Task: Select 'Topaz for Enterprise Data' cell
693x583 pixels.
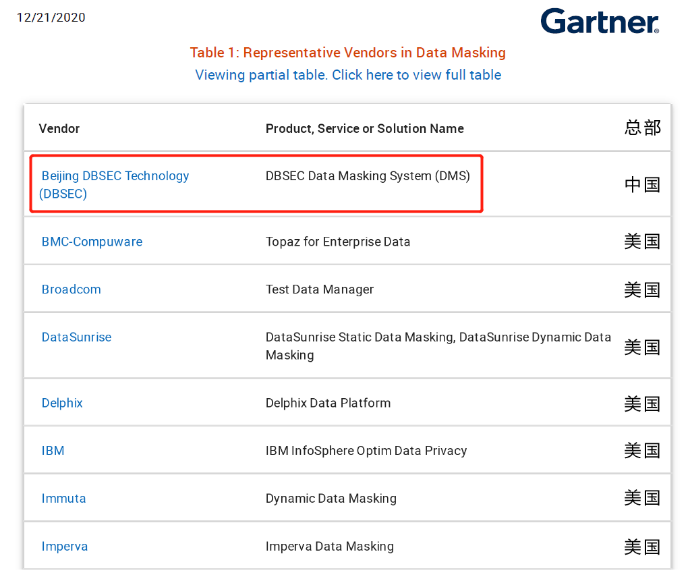Action: click(x=338, y=242)
